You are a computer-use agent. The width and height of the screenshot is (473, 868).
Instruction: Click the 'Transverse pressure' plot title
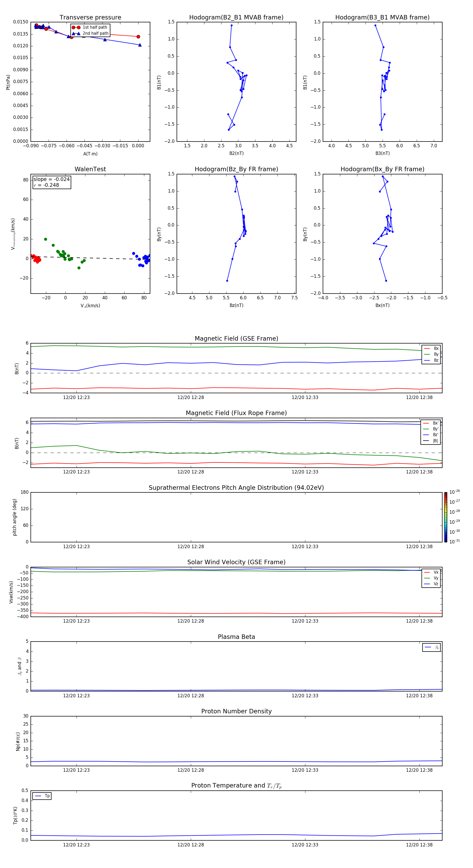tap(90, 17)
